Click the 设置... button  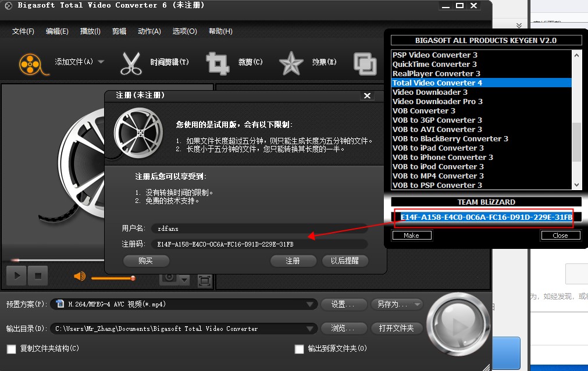[343, 304]
